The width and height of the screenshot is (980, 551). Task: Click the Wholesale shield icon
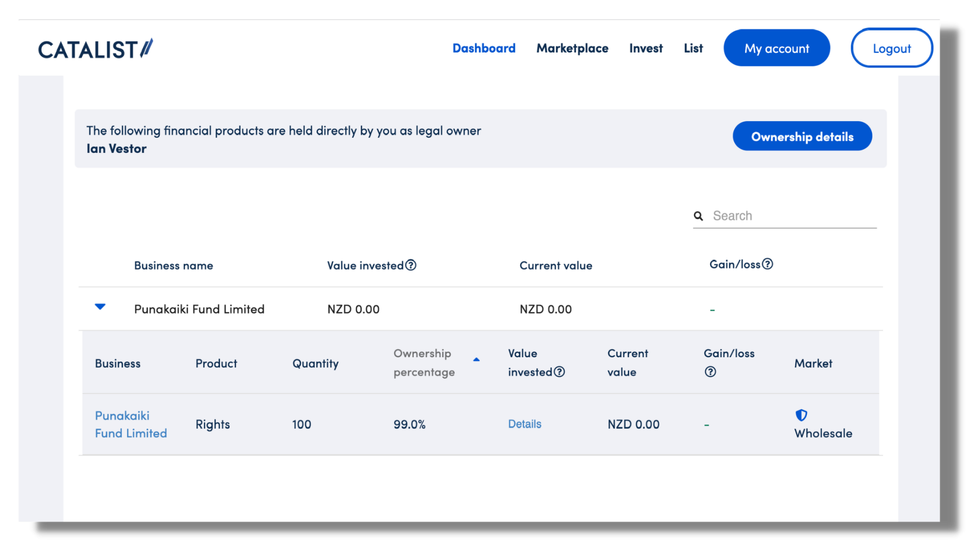click(801, 414)
